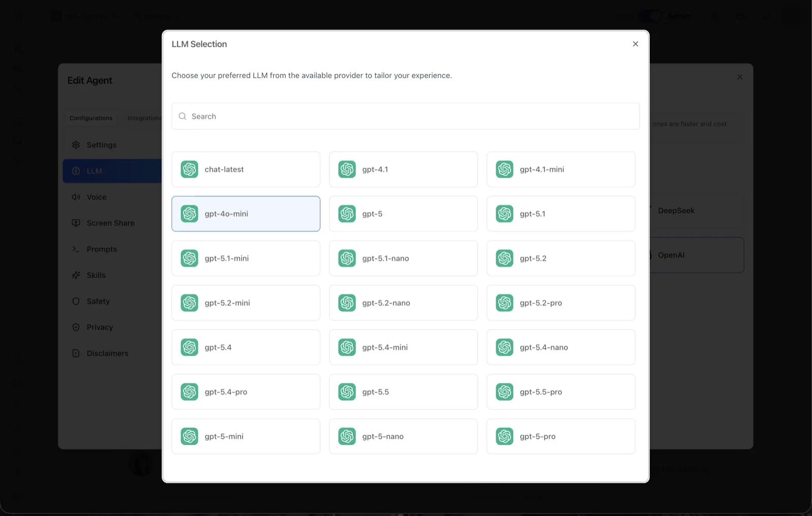
Task: Open the Voice section in Edit Agent
Action: (x=113, y=197)
